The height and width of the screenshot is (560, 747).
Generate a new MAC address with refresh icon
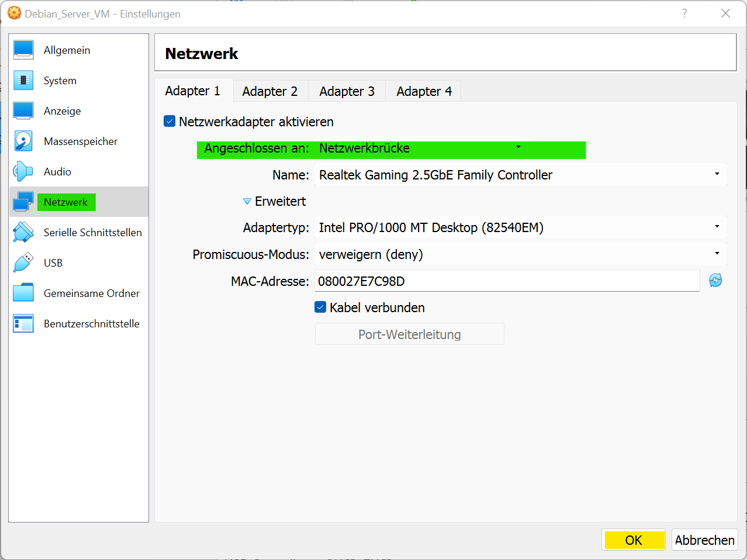(x=715, y=281)
